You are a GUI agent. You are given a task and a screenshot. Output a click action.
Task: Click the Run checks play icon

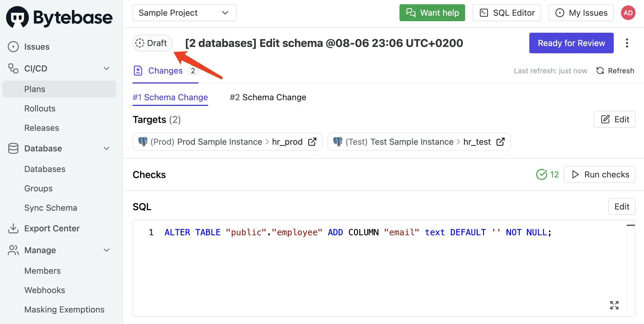575,174
